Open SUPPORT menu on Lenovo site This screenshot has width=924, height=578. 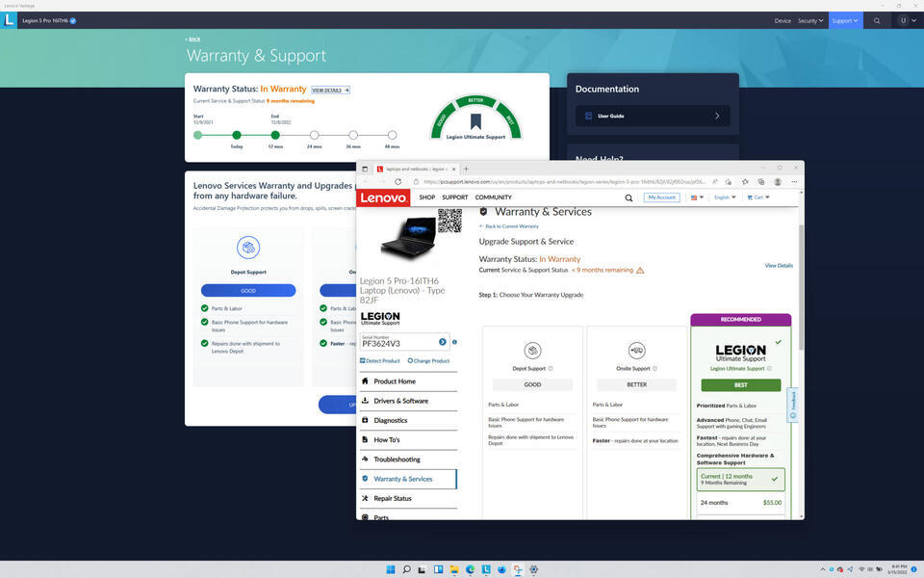coord(455,197)
